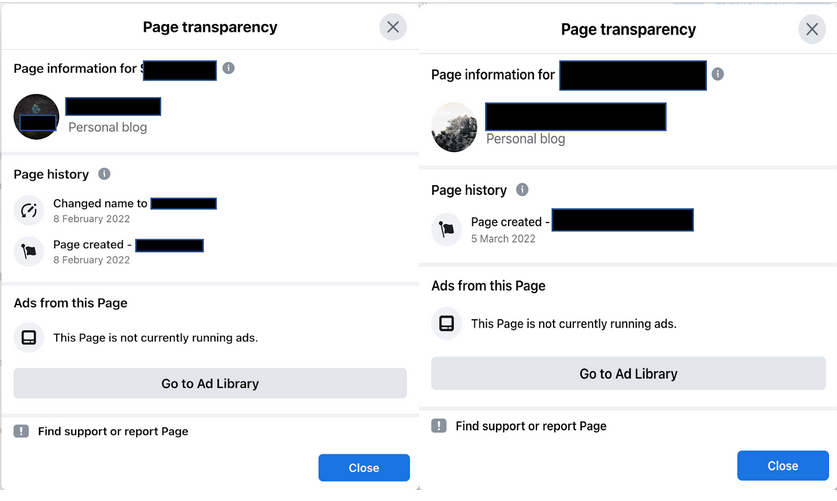837x501 pixels.
Task: Click left Page created flag icon
Action: pyautogui.click(x=29, y=251)
